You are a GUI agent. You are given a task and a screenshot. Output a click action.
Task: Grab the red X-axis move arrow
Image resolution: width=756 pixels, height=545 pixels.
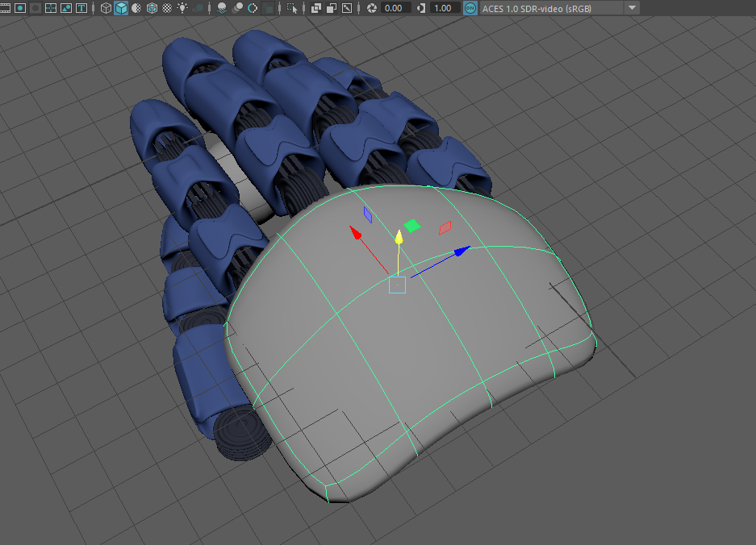click(355, 233)
